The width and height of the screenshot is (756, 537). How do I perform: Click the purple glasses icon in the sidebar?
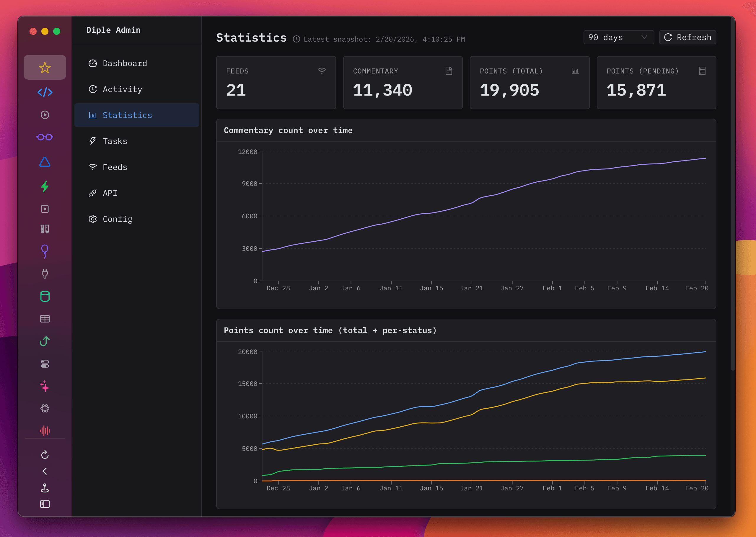[x=45, y=137]
